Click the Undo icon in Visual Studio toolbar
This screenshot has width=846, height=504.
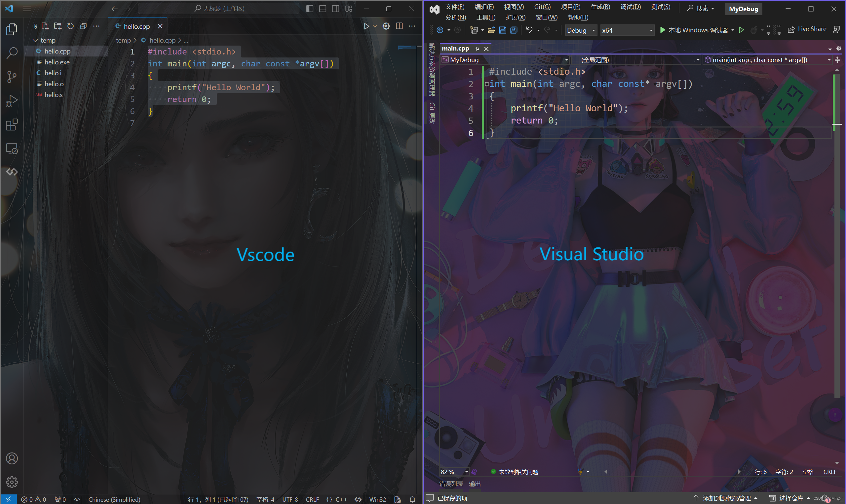click(x=529, y=30)
